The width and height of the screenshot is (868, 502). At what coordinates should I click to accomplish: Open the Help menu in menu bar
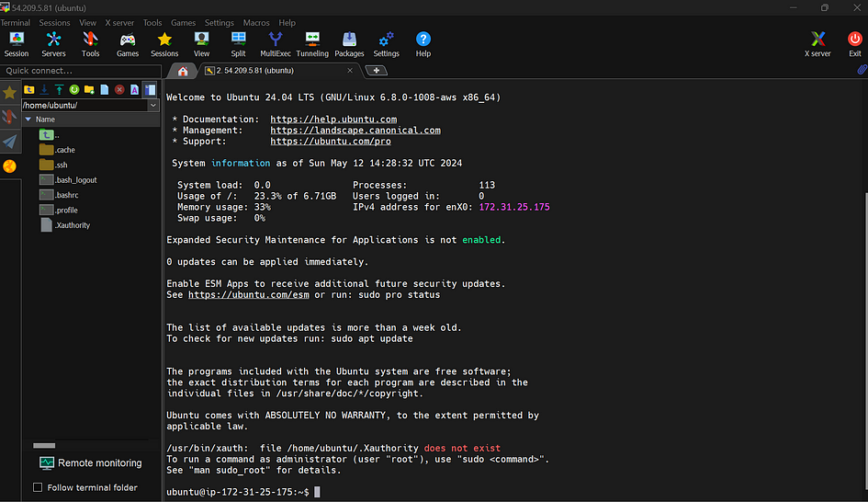click(287, 23)
